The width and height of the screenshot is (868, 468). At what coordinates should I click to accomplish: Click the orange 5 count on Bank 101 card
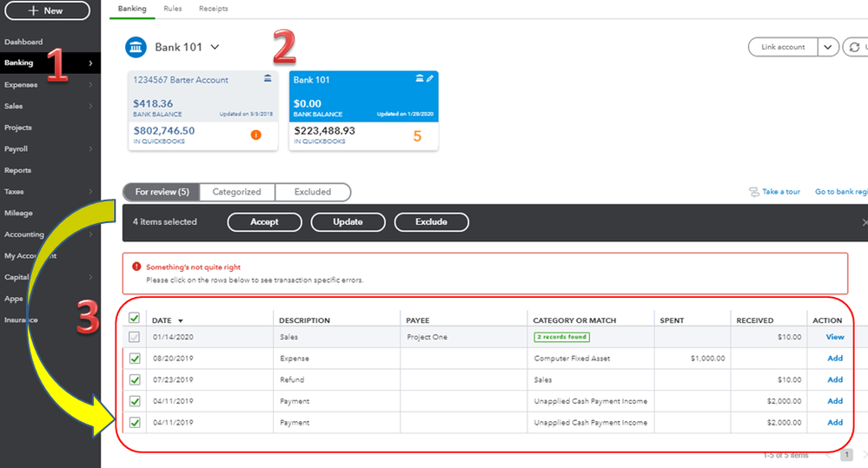tap(417, 136)
